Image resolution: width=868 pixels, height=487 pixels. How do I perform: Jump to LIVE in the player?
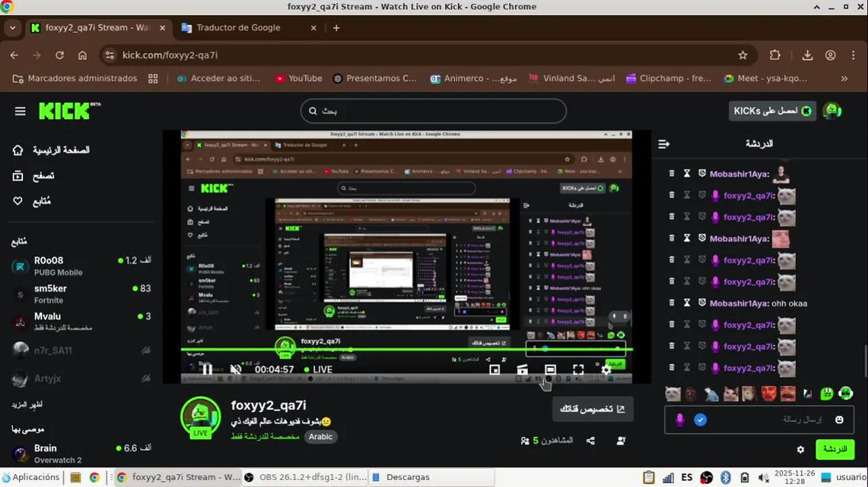pyautogui.click(x=318, y=369)
